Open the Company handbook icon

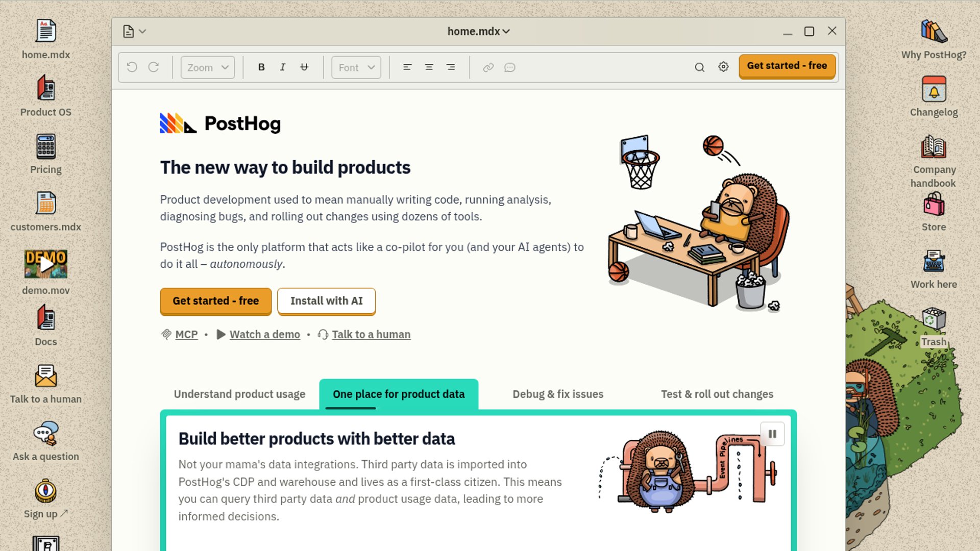(x=934, y=161)
